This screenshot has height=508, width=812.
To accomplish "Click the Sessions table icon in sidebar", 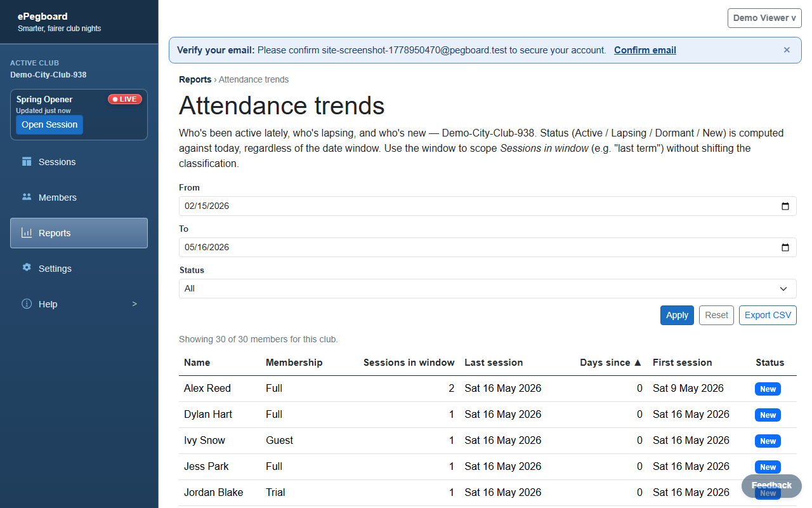I will (x=27, y=162).
